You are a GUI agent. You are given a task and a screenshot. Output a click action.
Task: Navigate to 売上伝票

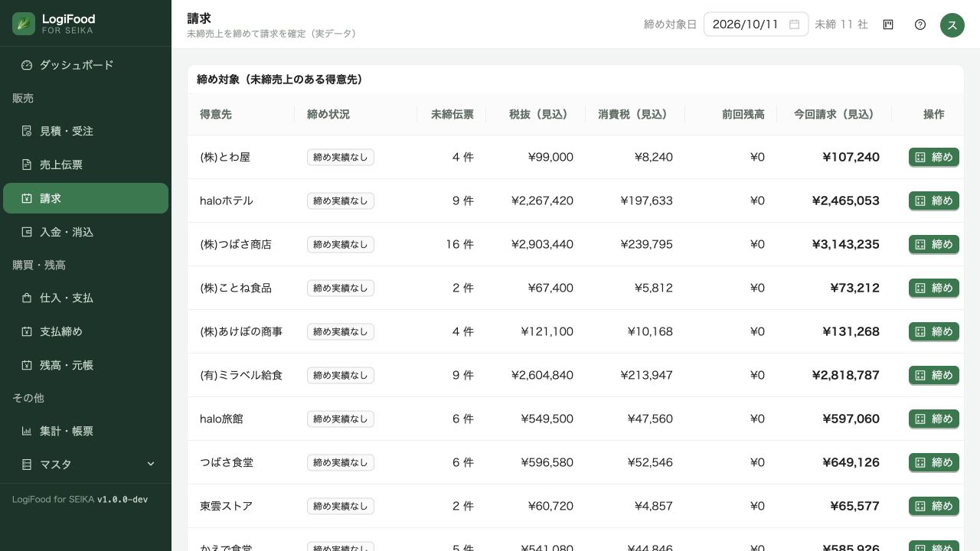pos(86,165)
